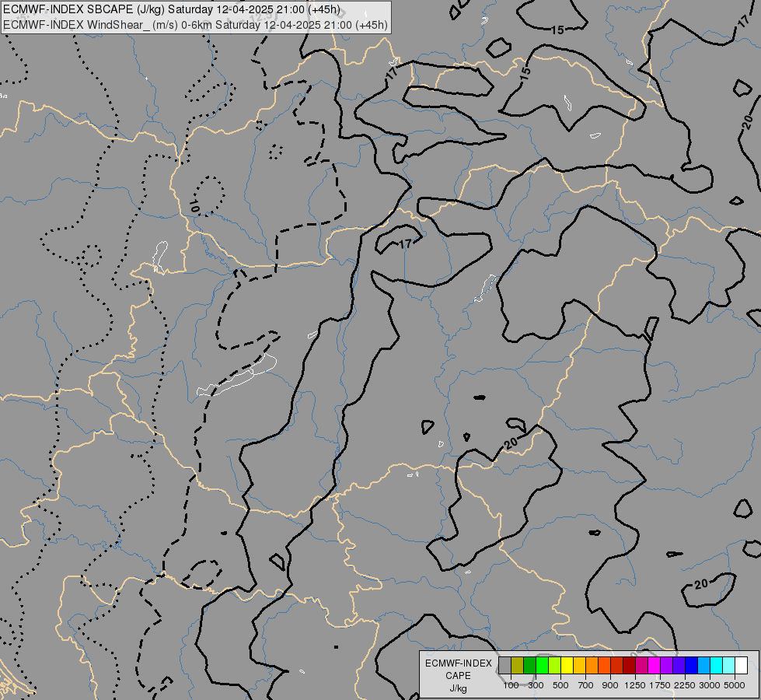
Task: Pick the lime yellow-green legend swatch
Action: (555, 666)
